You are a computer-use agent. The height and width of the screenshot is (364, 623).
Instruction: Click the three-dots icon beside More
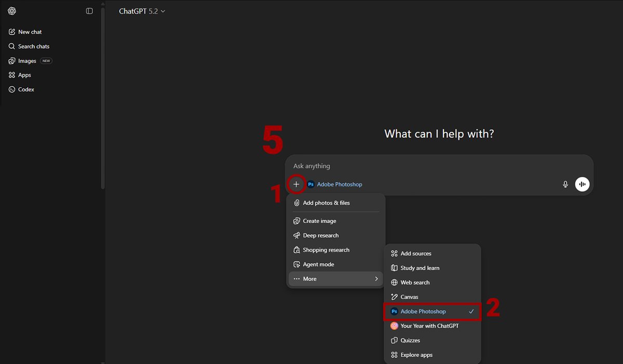(296, 279)
